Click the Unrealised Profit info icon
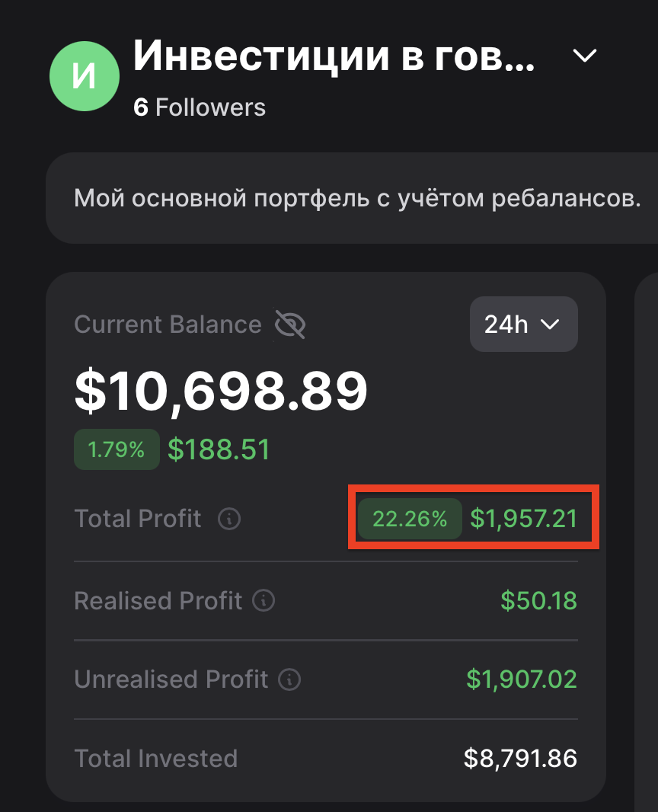This screenshot has height=812, width=658. click(289, 679)
